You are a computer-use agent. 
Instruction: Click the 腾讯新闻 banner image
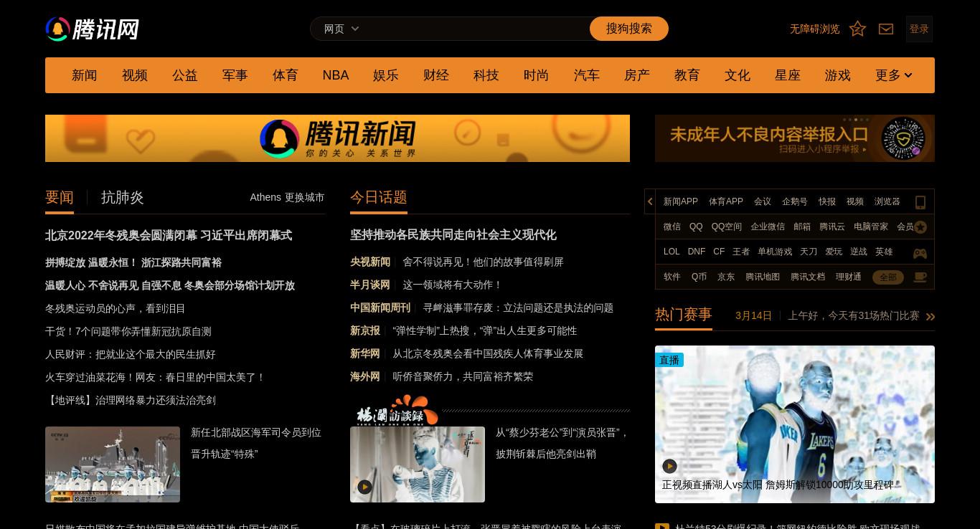tap(337, 138)
